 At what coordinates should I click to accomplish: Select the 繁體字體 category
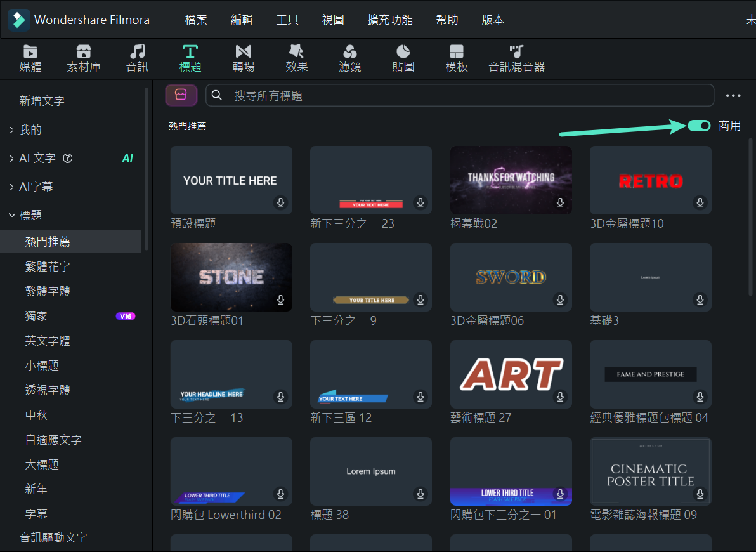(48, 291)
